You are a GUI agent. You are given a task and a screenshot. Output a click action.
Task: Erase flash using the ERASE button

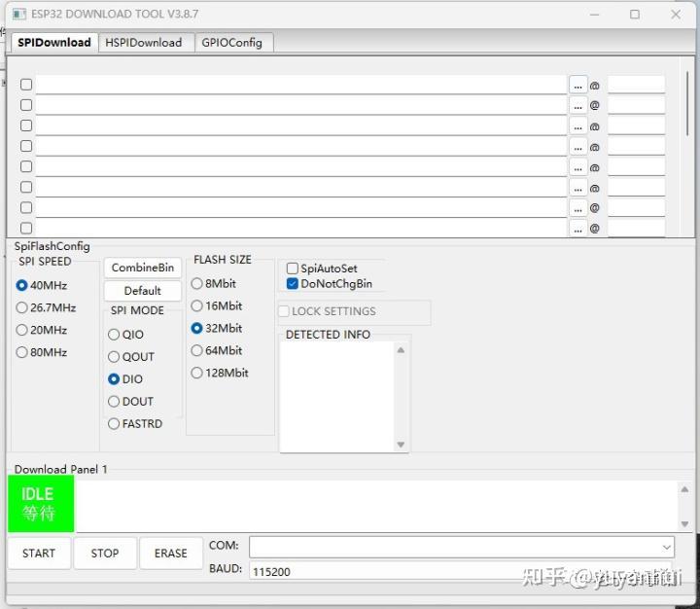[171, 554]
